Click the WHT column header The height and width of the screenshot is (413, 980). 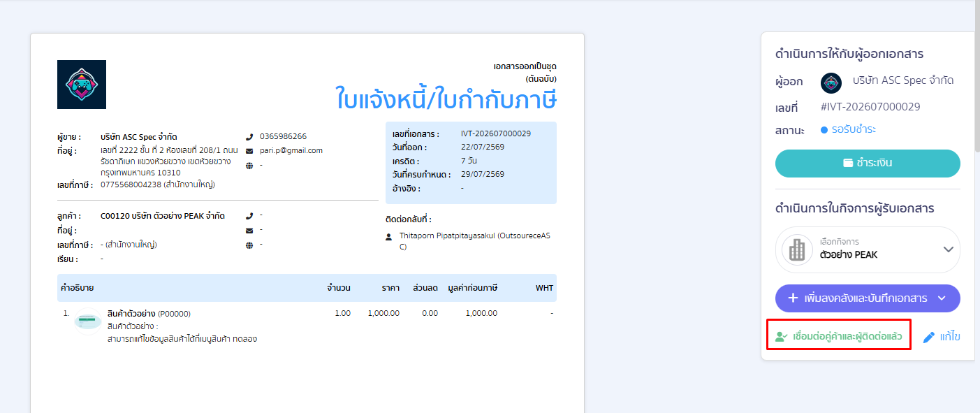(544, 288)
